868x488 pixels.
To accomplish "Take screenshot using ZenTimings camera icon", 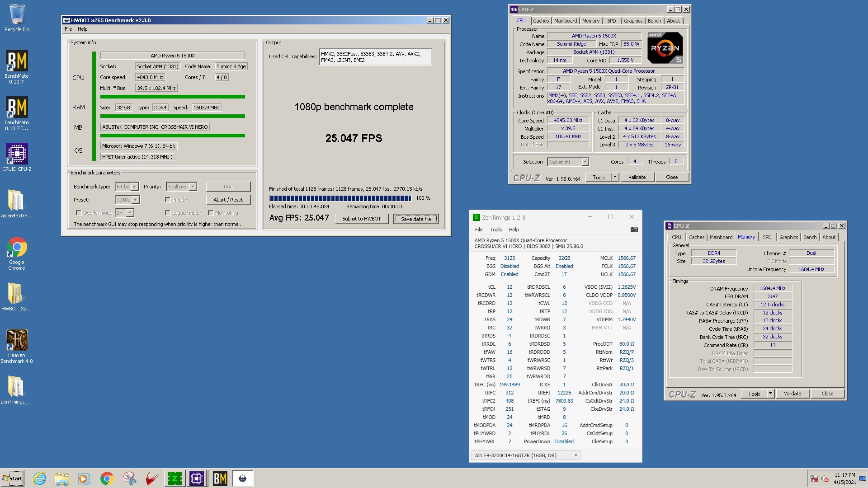I will (634, 230).
